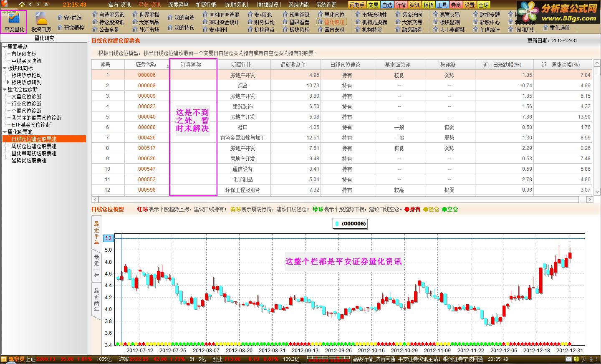Click the 行情 button
Screen dimensions: 601x364
pos(401,5)
